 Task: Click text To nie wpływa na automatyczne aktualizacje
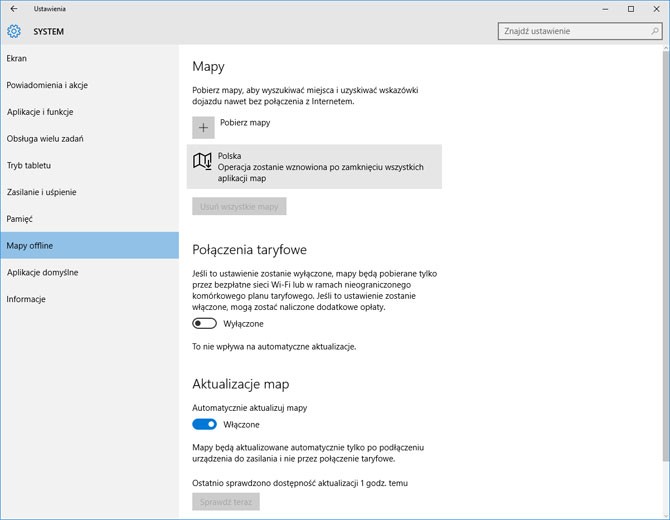pyautogui.click(x=274, y=347)
